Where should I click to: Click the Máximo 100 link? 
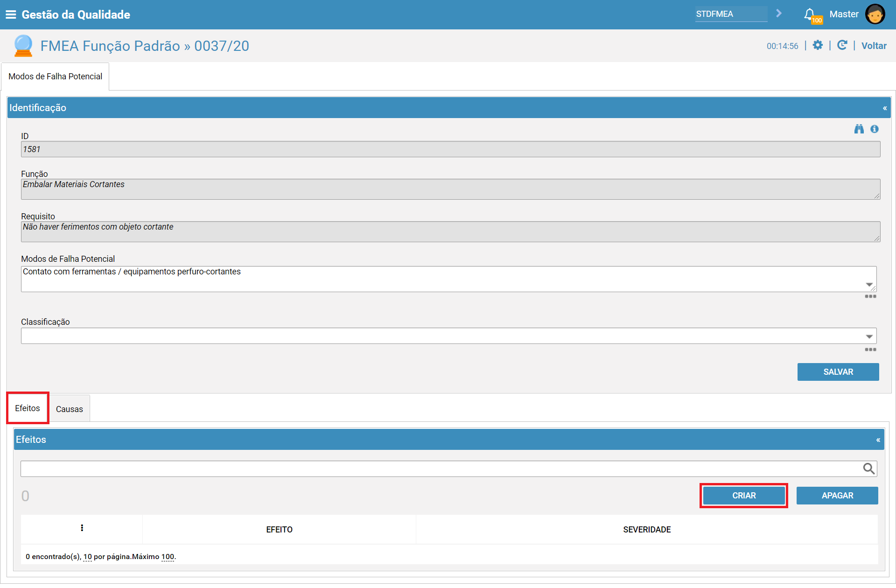[x=168, y=557]
